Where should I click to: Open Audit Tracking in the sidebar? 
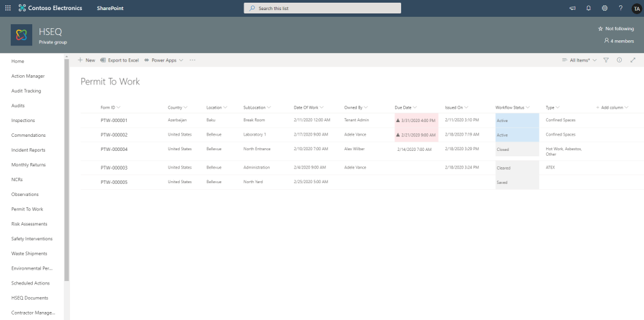tap(26, 91)
